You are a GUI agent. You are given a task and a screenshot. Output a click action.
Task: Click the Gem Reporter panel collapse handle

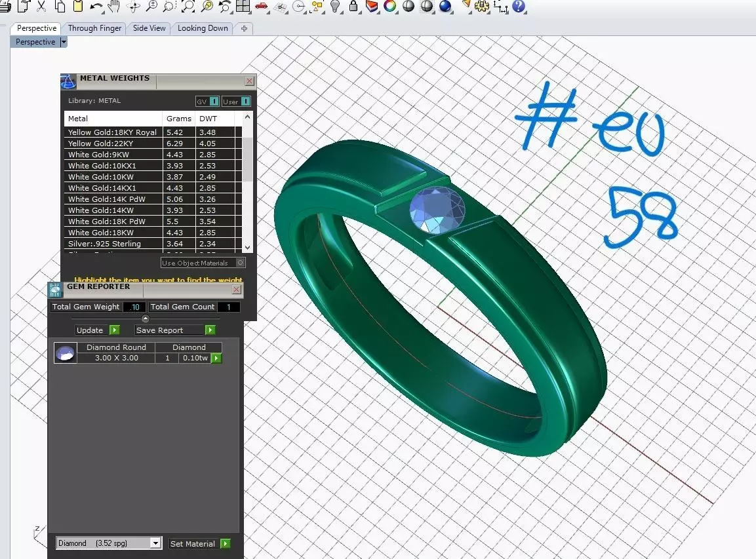point(145,318)
